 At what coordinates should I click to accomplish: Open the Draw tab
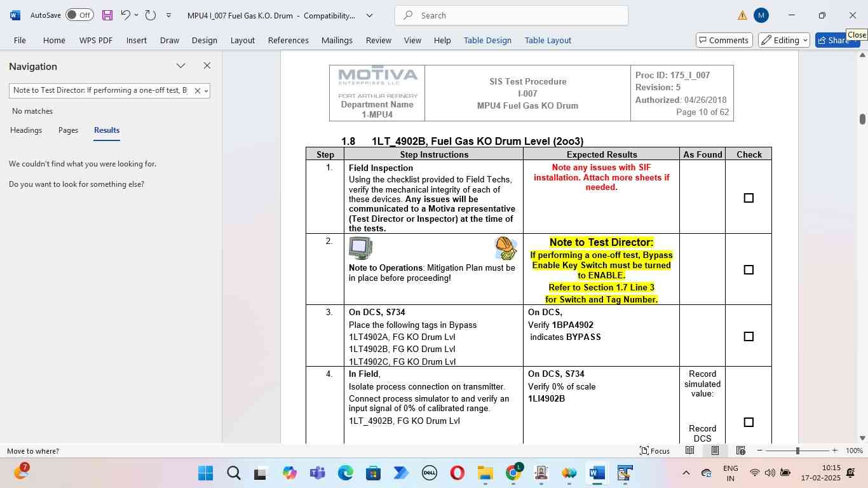(170, 40)
